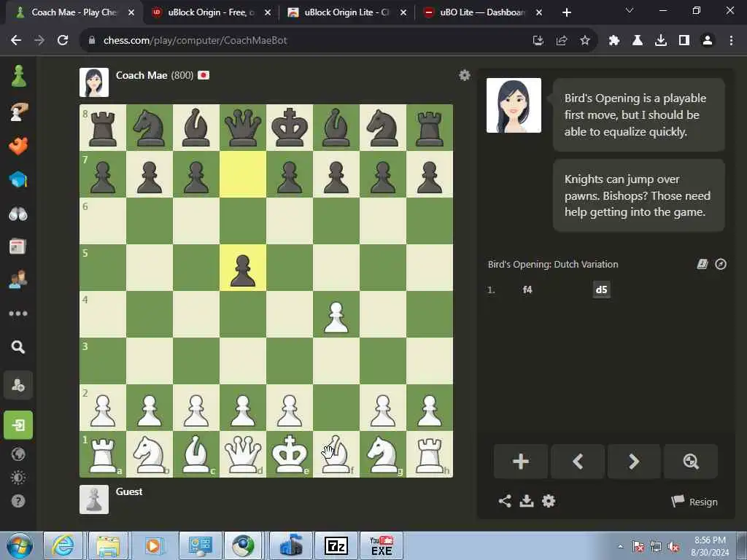Open News section newspaper icon

pos(18,246)
